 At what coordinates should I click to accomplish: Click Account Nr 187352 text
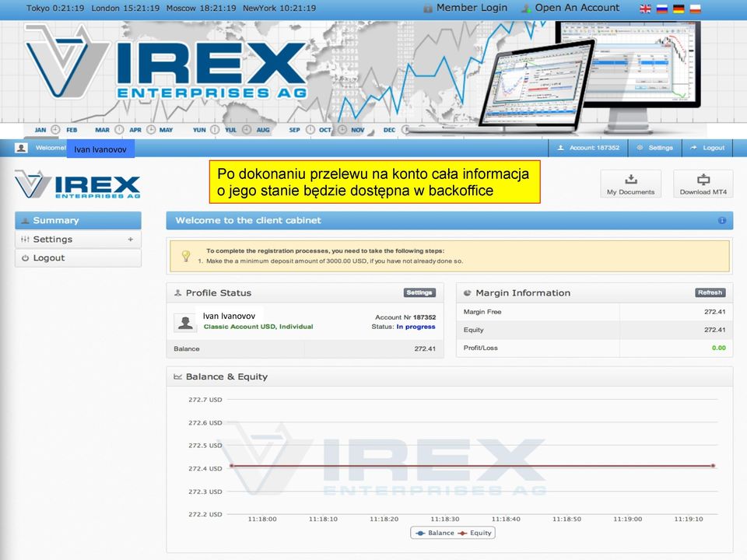pos(405,317)
